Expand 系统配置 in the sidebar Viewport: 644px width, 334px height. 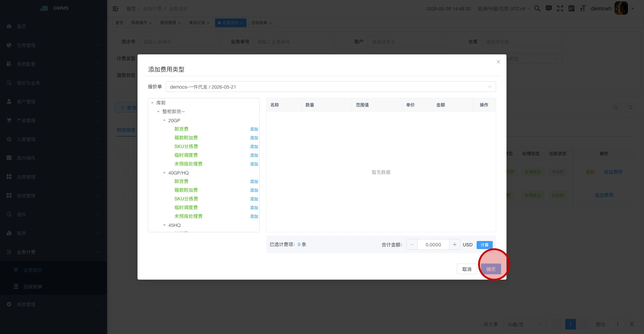point(54,64)
